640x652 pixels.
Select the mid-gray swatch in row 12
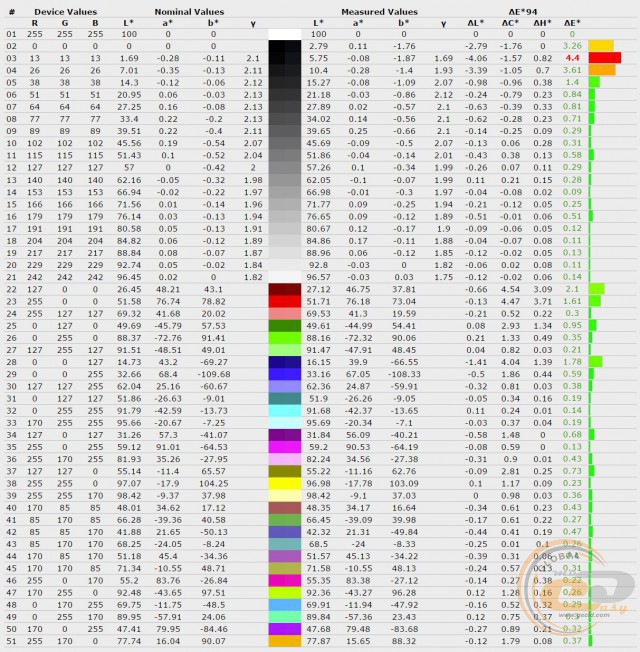(285, 167)
